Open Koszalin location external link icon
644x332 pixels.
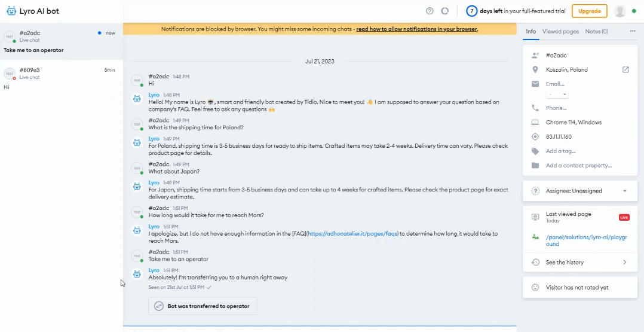pos(625,69)
